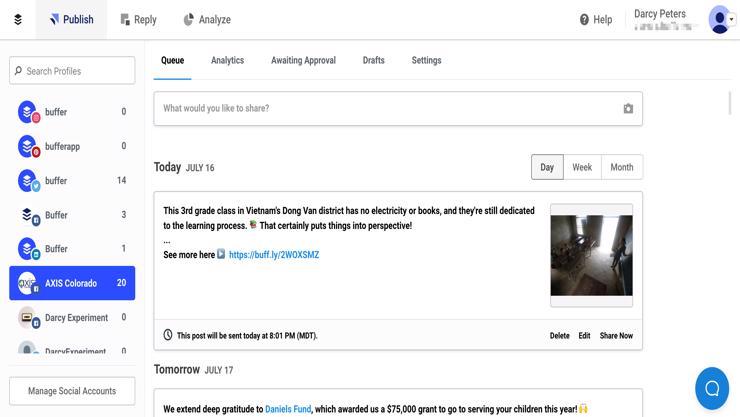This screenshot has width=740, height=417.
Task: Switch to the Queue tab
Action: click(172, 60)
